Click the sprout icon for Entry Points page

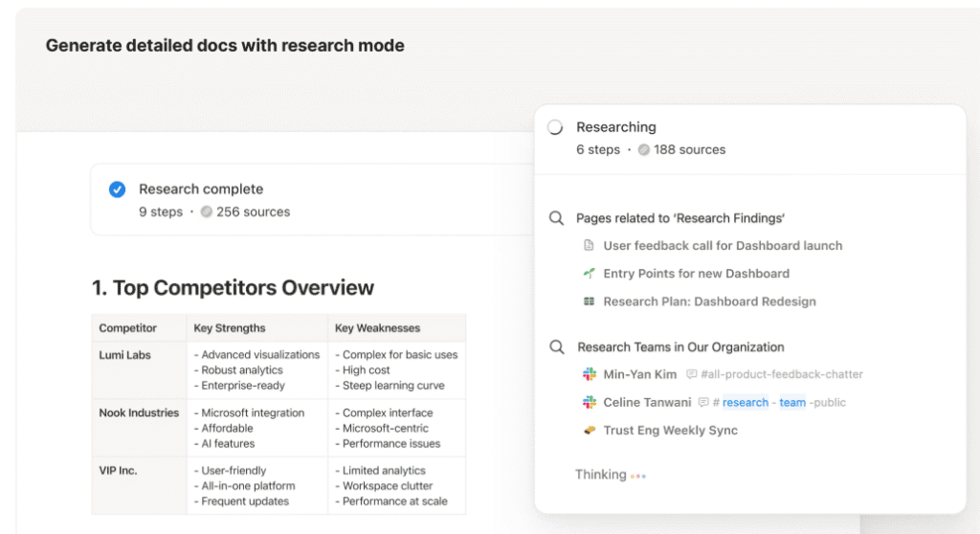pyautogui.click(x=589, y=274)
